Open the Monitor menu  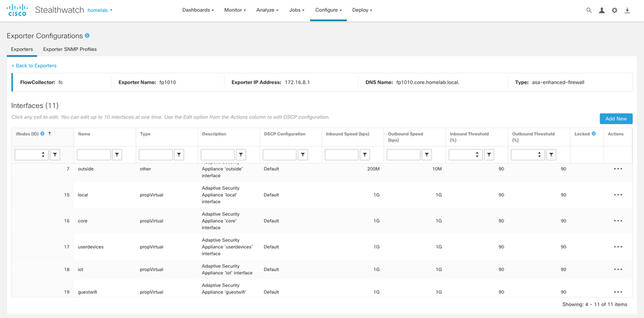(x=235, y=10)
